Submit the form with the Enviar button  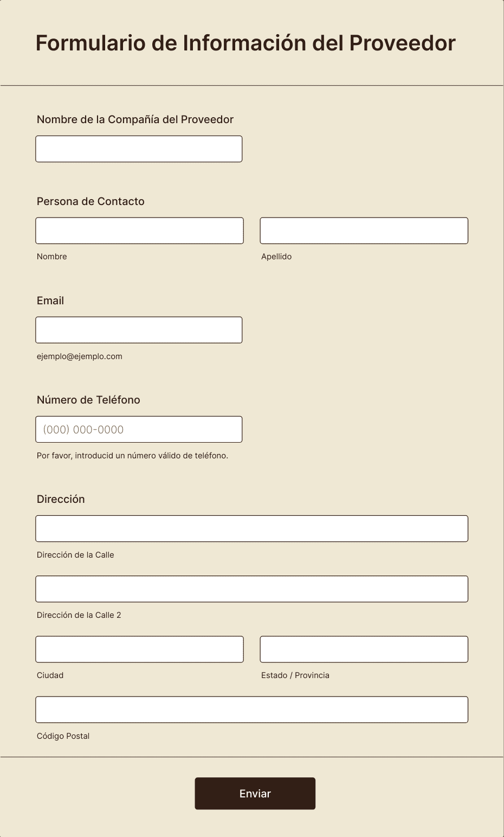click(x=255, y=793)
